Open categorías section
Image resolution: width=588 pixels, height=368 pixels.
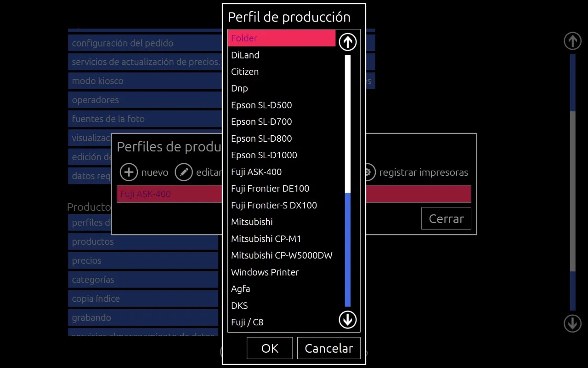(143, 280)
